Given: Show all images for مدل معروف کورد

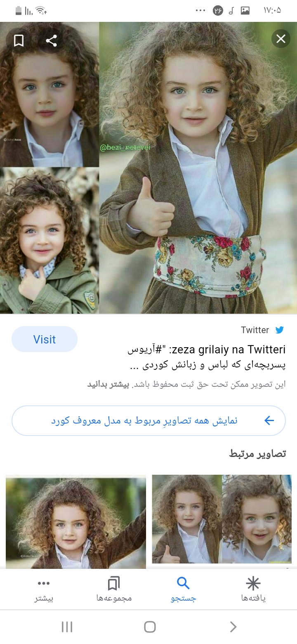Looking at the screenshot, I should (x=148, y=421).
